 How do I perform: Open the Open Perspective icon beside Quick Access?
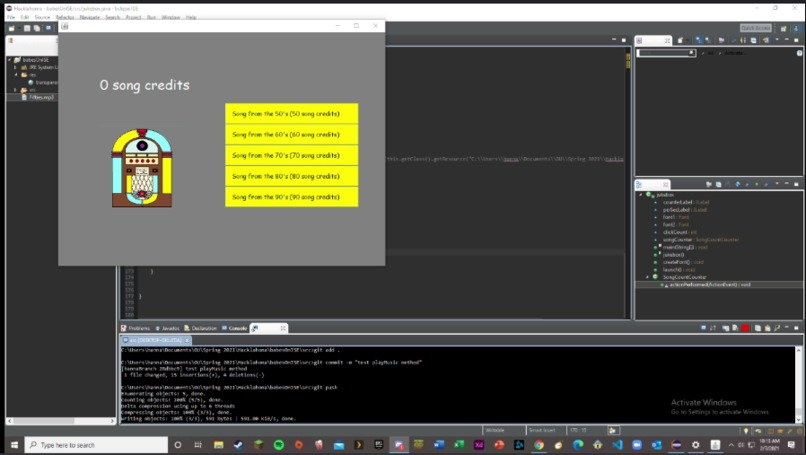pos(783,28)
